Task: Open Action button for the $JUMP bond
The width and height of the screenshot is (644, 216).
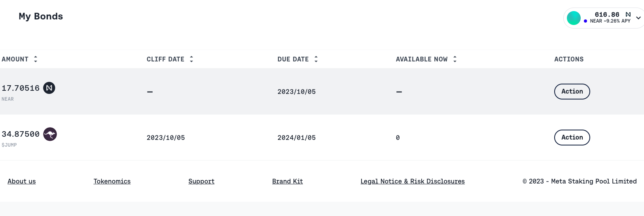Action: point(572,138)
